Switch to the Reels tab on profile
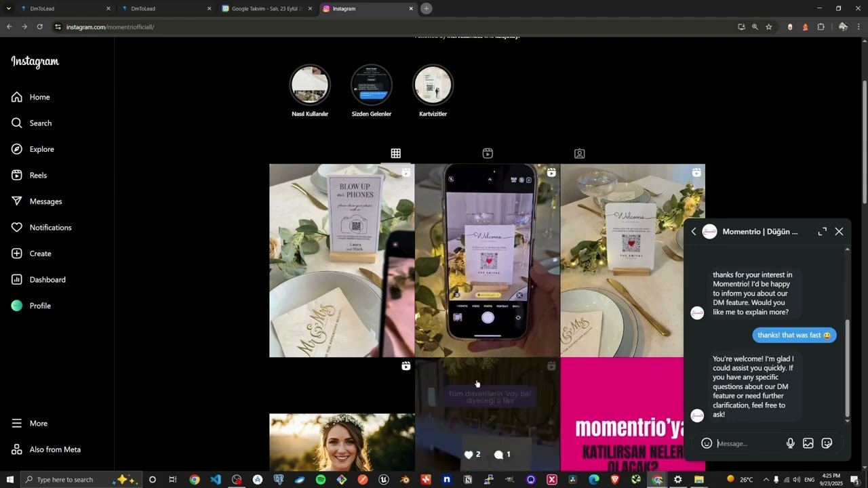The height and width of the screenshot is (488, 868). [x=488, y=154]
